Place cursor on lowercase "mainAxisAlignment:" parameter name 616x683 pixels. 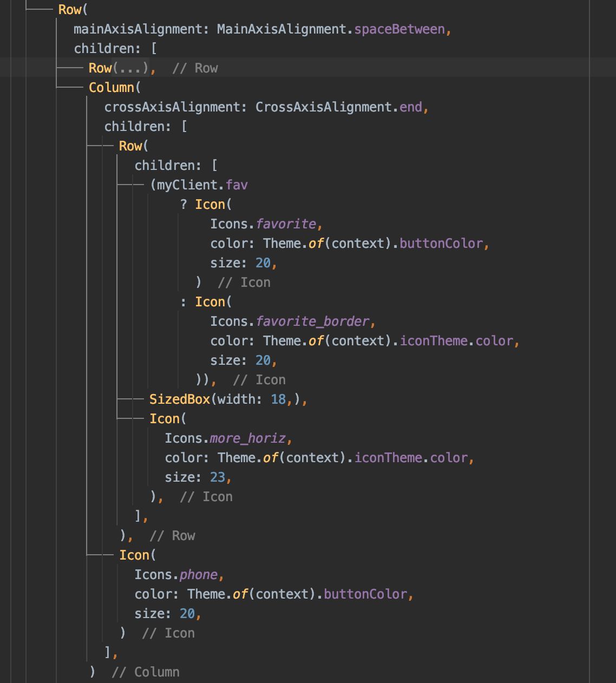141,29
